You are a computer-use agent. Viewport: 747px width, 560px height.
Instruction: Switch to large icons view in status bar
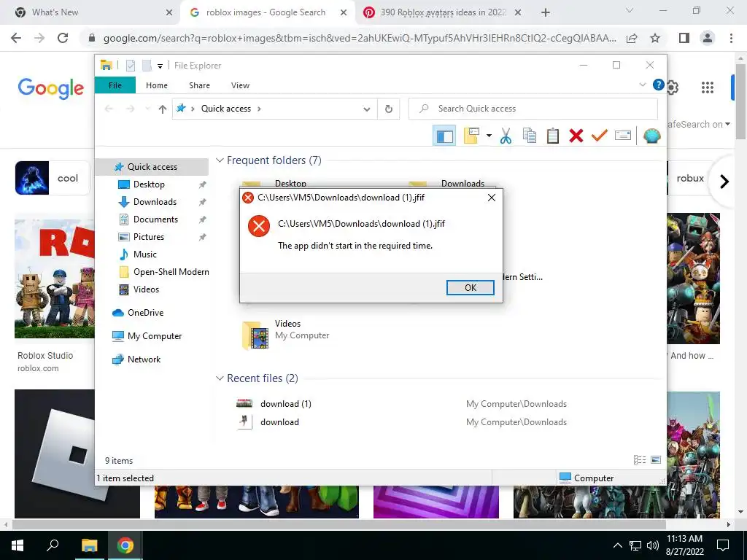[656, 459]
